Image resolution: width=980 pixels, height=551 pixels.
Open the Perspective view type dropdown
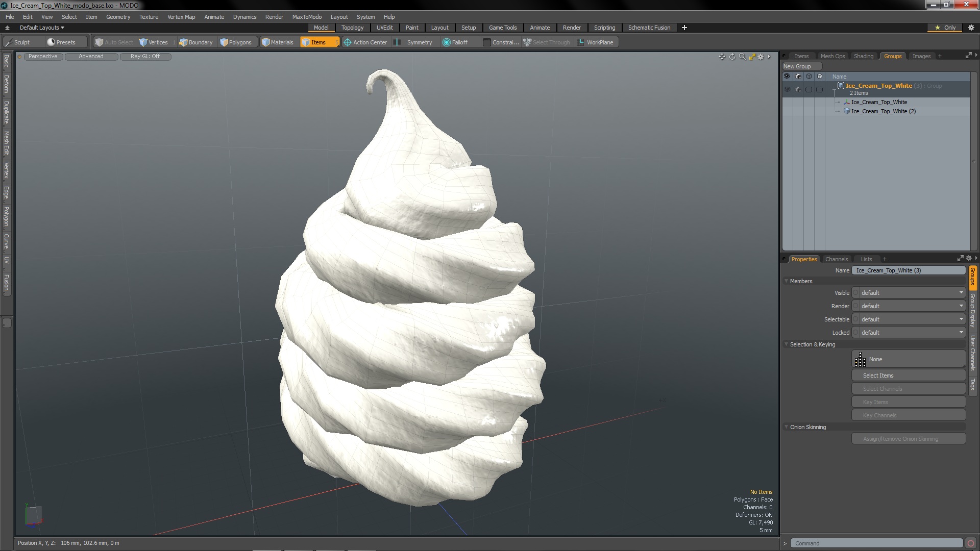click(43, 57)
